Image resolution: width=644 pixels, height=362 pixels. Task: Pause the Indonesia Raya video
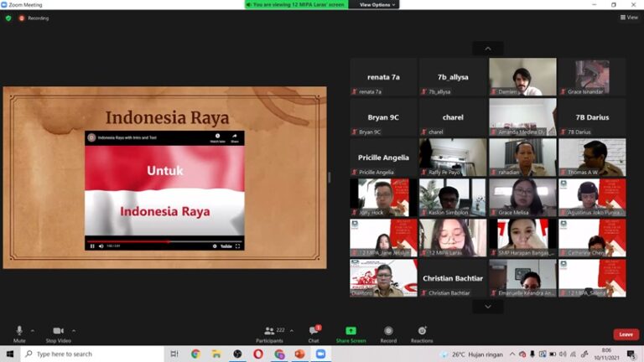(x=92, y=246)
